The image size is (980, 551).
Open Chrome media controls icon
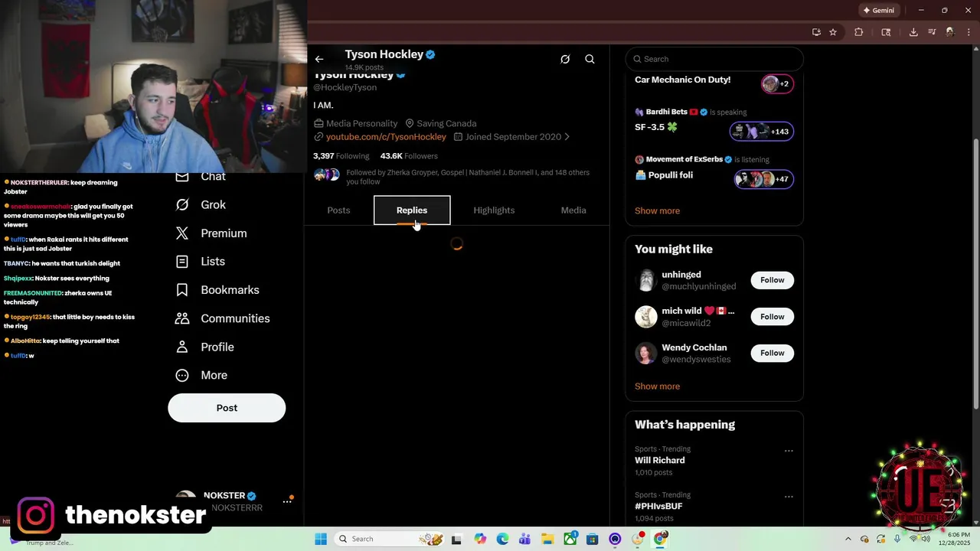(932, 32)
